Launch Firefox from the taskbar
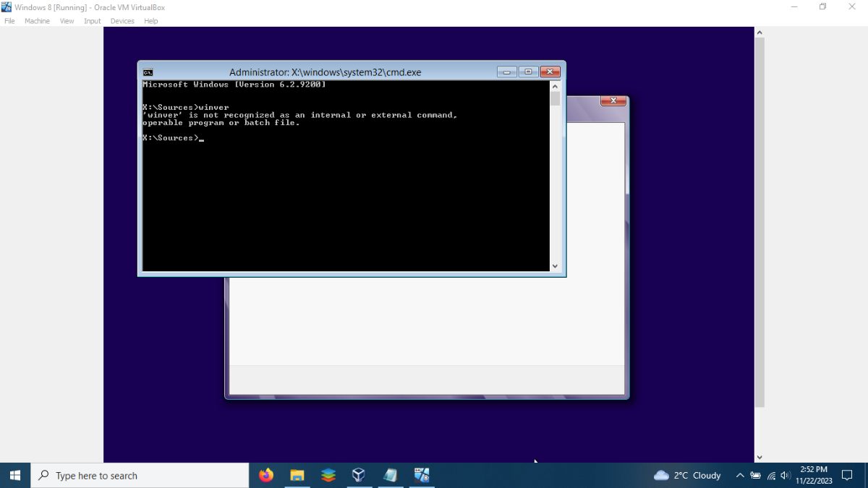868x488 pixels. coord(266,475)
